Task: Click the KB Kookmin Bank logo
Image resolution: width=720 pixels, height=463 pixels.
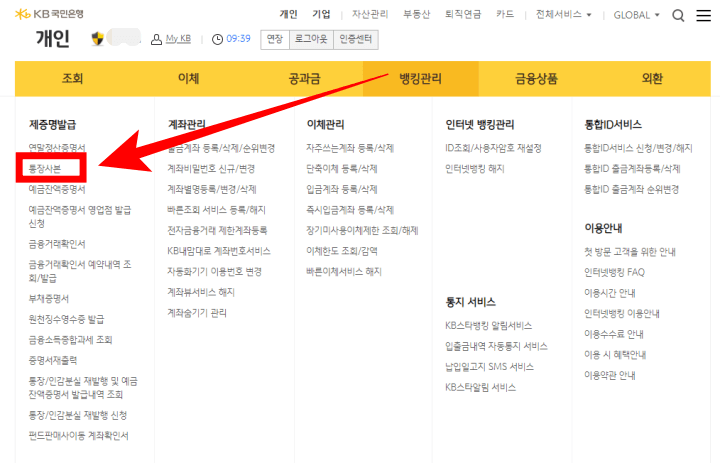Action: click(49, 14)
